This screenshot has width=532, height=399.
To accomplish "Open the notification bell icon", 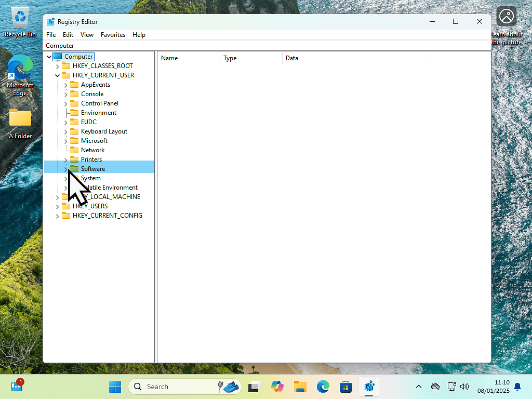I will coord(517,387).
